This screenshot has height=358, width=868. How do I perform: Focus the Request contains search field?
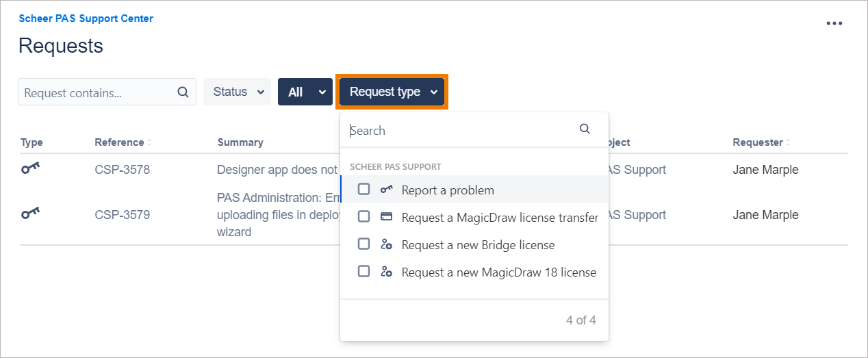(96, 92)
